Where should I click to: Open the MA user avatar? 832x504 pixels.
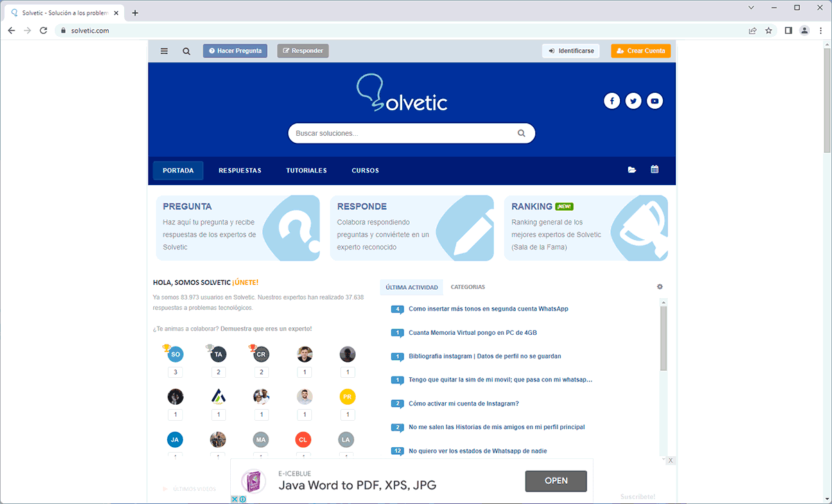pos(261,440)
